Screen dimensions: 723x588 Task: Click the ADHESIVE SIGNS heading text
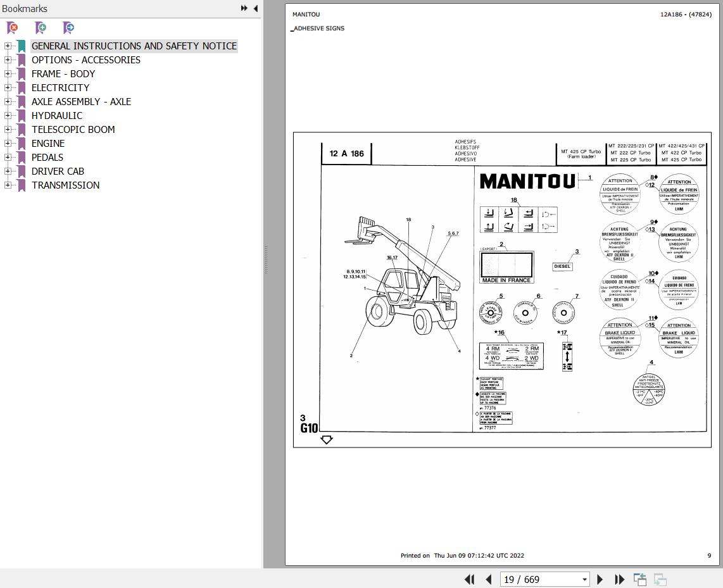tap(319, 28)
